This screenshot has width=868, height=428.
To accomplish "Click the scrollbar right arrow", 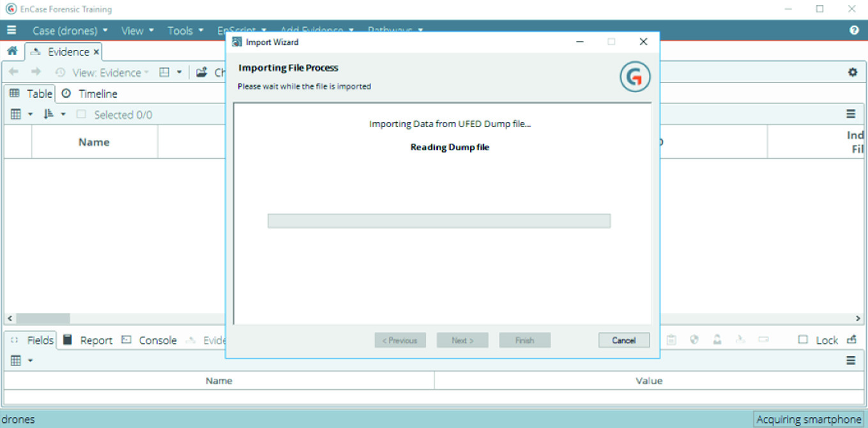I will (858, 318).
